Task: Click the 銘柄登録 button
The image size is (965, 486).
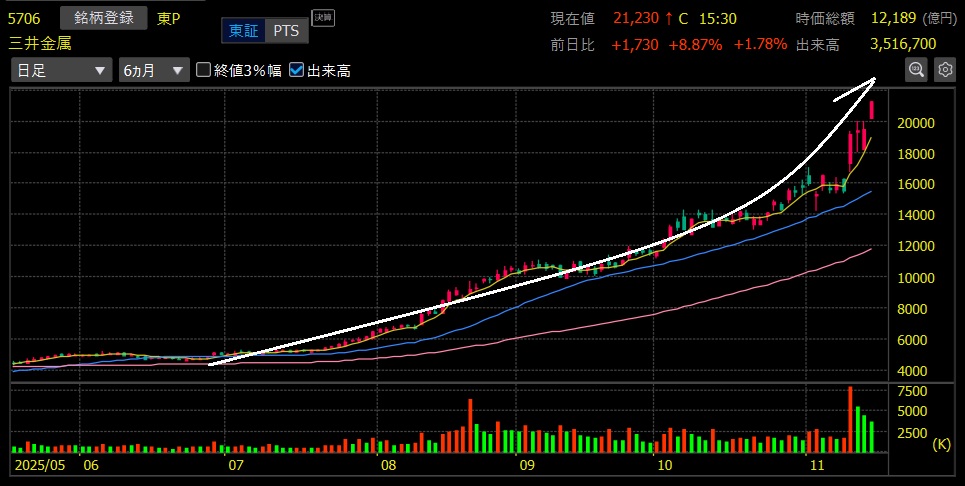Action: (104, 19)
